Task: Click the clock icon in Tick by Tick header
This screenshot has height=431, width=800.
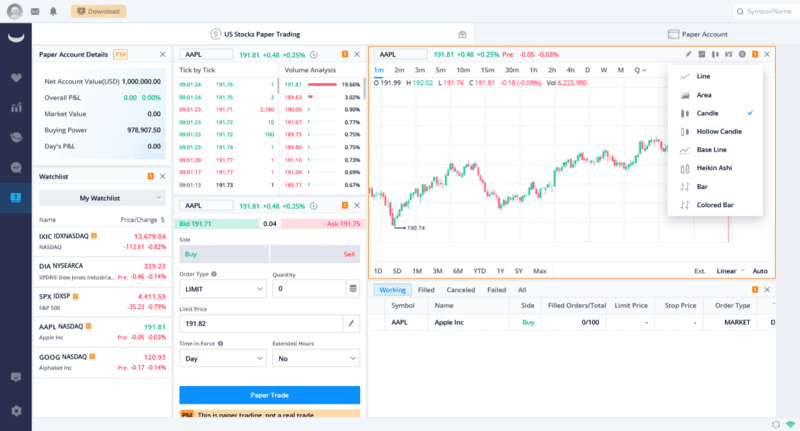Action: [314, 55]
